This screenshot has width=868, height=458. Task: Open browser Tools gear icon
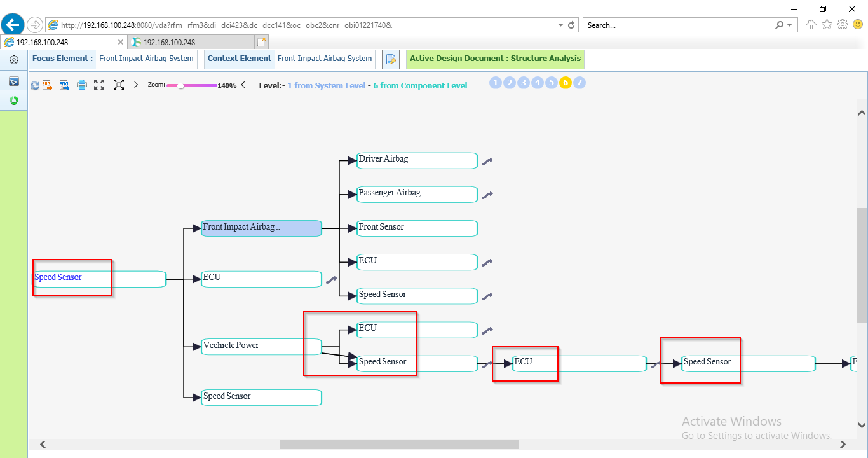(843, 25)
